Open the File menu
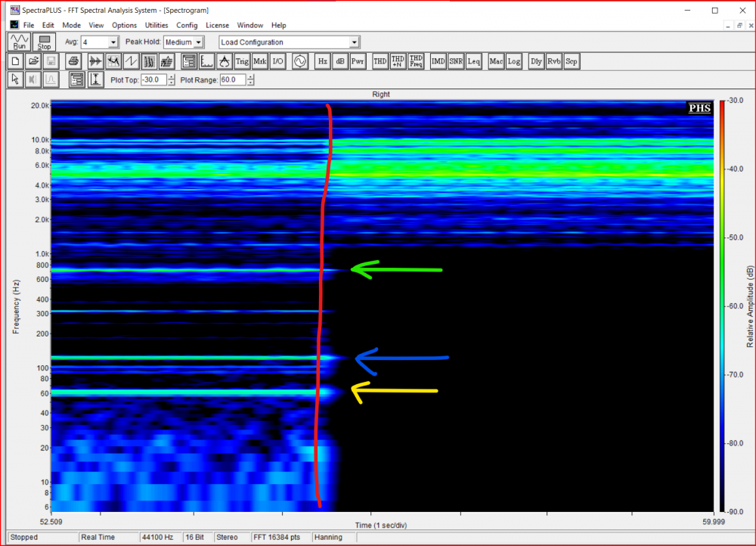Viewport: 756px width, 546px height. (x=29, y=25)
